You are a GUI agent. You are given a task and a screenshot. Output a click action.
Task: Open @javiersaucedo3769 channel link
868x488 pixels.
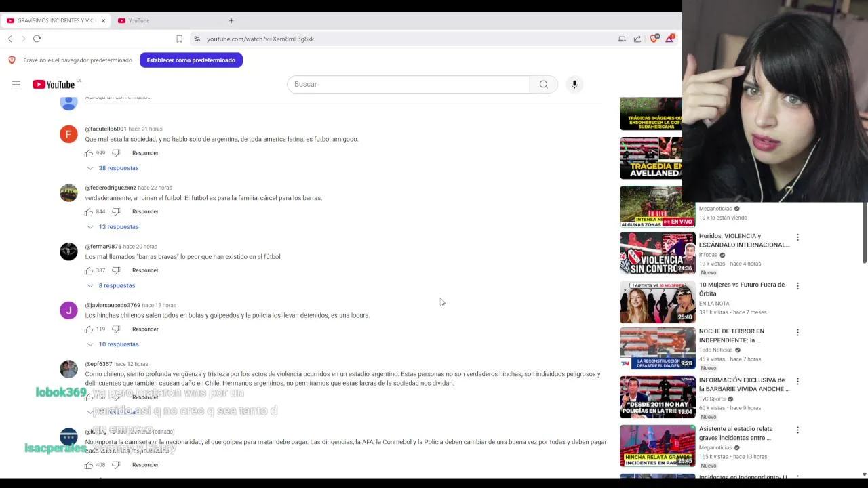point(113,305)
